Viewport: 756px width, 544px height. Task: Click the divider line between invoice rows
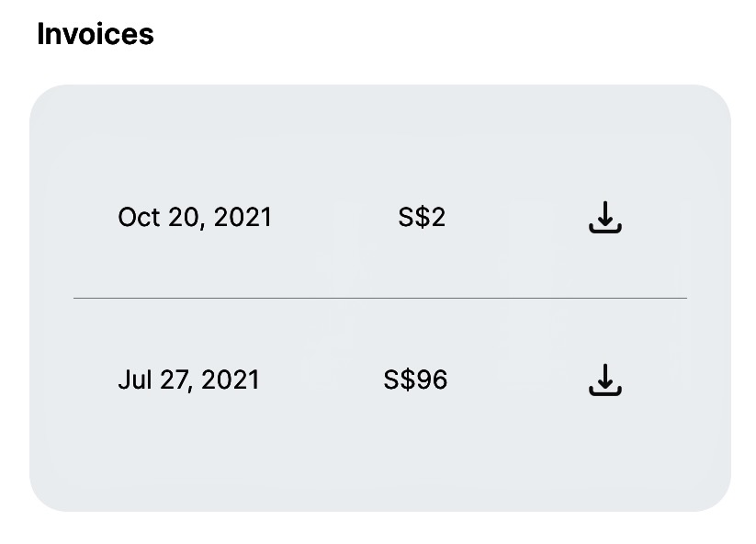pyautogui.click(x=380, y=298)
